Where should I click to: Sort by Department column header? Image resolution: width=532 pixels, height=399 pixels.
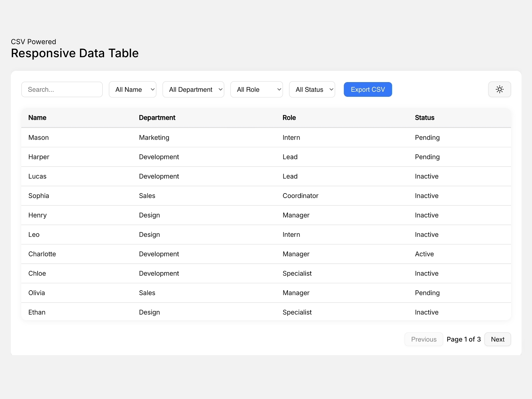pyautogui.click(x=157, y=118)
